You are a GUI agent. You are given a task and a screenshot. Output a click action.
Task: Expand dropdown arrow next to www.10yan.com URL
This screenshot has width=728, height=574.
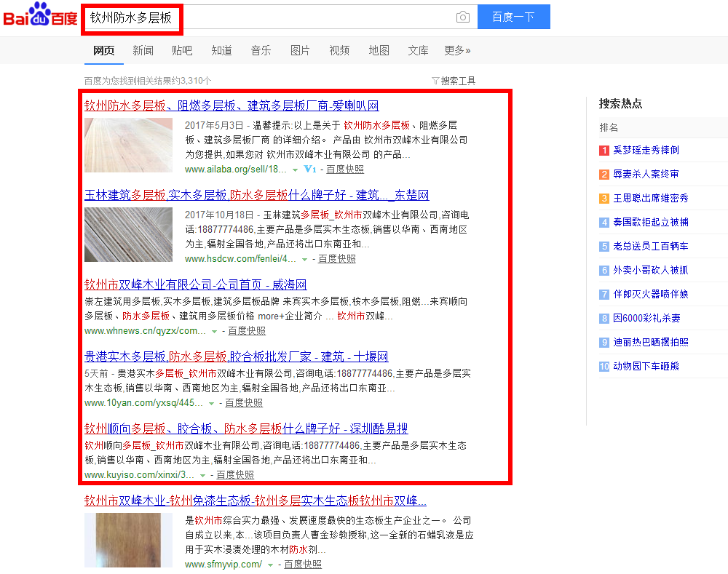(212, 404)
